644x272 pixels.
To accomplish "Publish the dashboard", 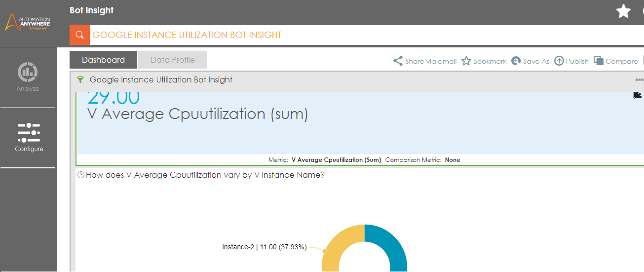I will [x=571, y=61].
